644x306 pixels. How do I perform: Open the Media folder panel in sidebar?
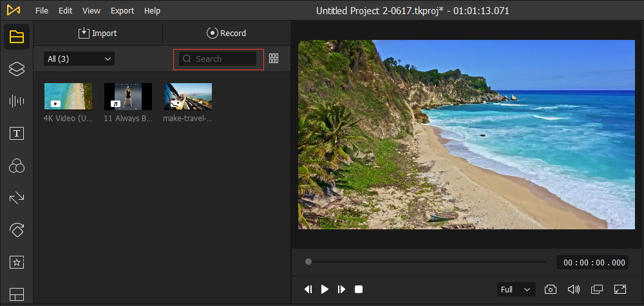click(x=17, y=37)
